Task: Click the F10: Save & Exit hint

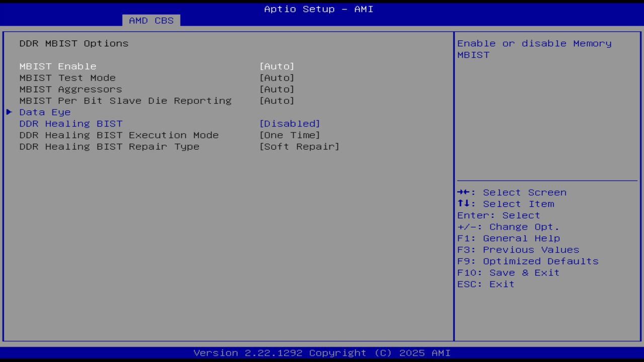Action: (x=509, y=273)
